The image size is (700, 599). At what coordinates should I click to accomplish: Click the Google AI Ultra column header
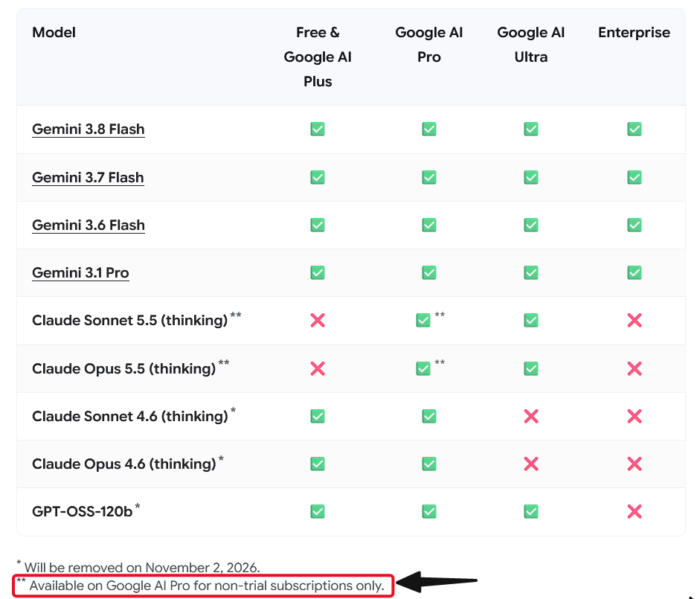pos(531,45)
